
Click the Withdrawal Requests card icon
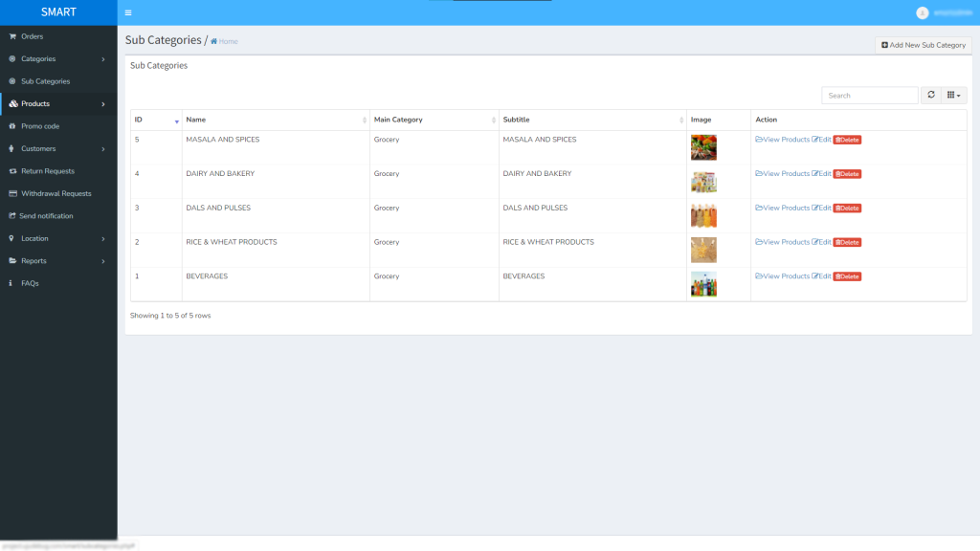(x=13, y=193)
